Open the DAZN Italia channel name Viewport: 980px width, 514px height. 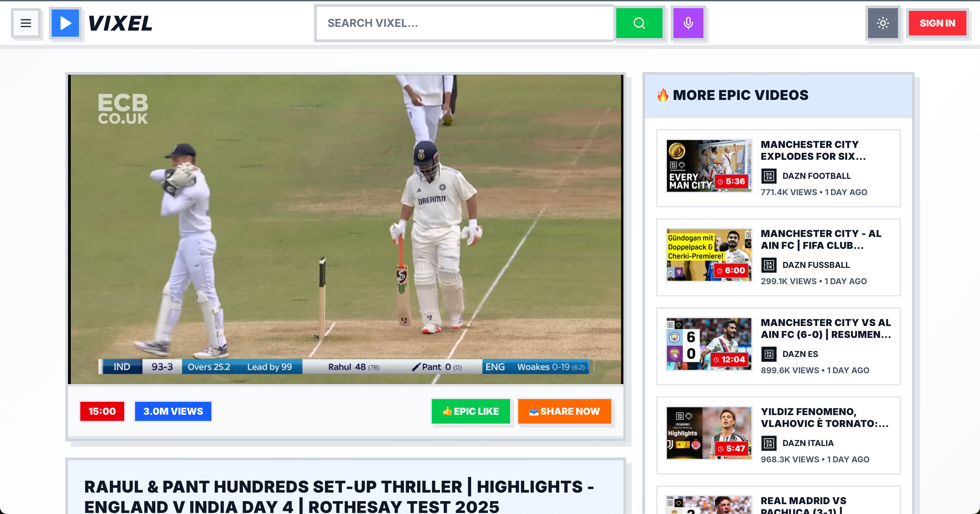click(x=808, y=443)
